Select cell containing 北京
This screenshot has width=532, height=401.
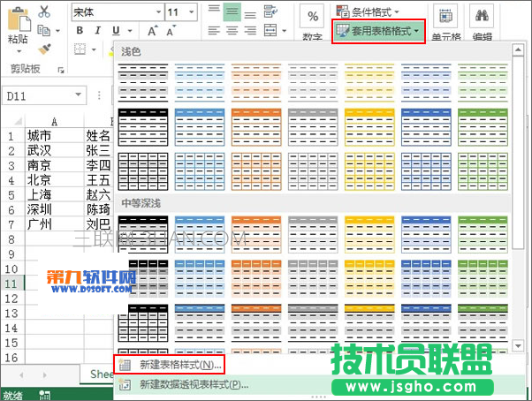(54, 180)
